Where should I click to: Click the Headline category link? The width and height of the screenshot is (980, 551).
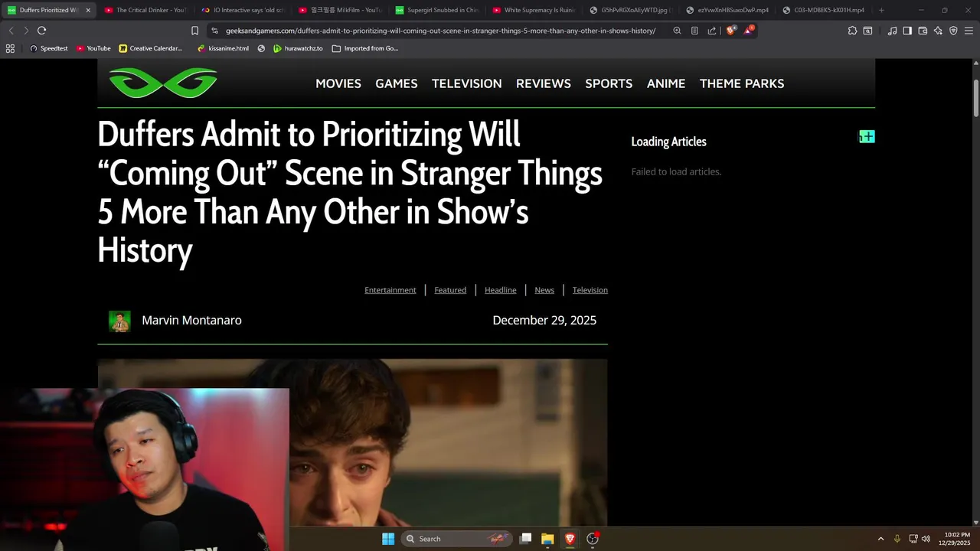click(501, 290)
